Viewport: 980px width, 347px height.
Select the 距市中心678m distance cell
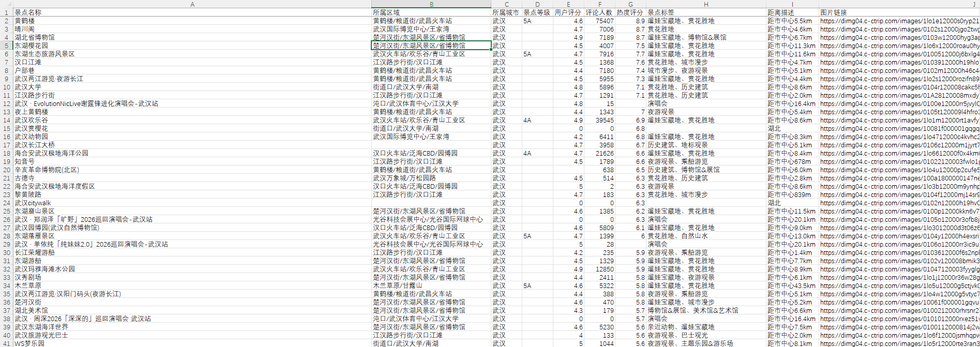pos(792,161)
